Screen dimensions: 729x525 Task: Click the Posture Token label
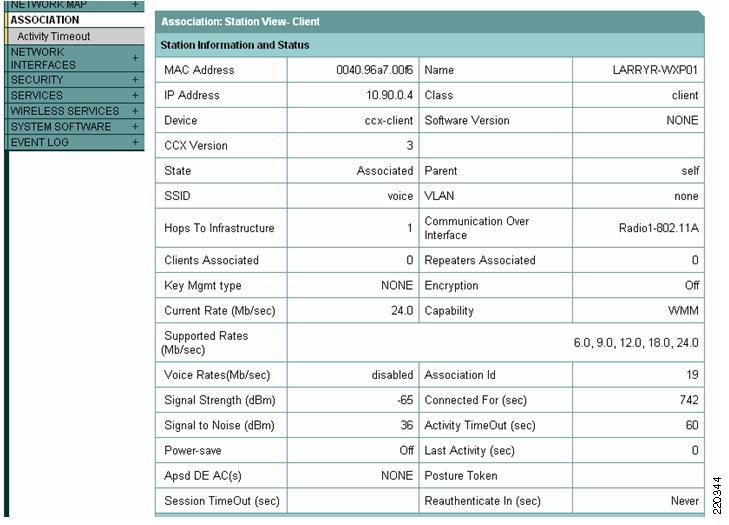coord(461,476)
